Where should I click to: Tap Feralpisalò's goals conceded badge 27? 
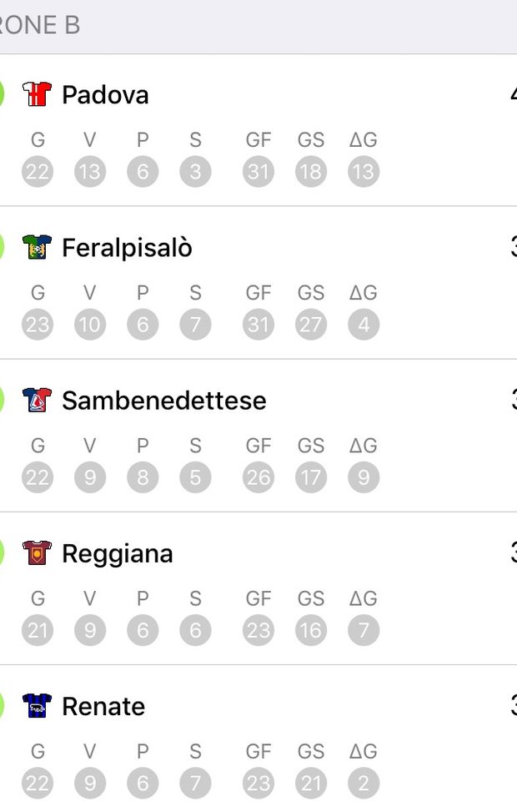tap(311, 324)
